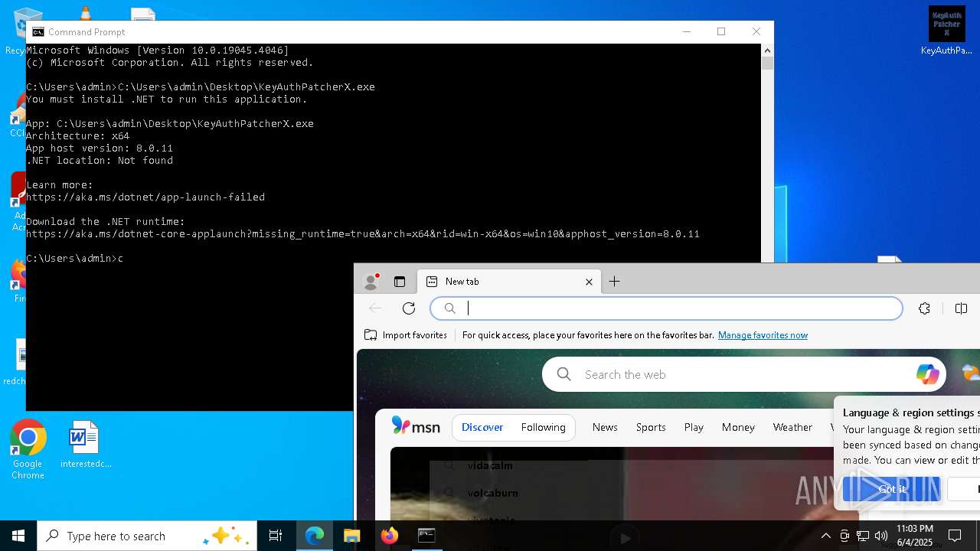Click Command Prompt scrollbar up arrow
Viewport: 980px width, 551px height.
pos(767,50)
